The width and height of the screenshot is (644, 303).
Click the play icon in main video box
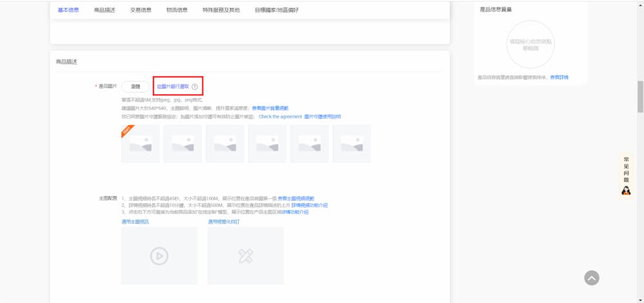pos(159,256)
